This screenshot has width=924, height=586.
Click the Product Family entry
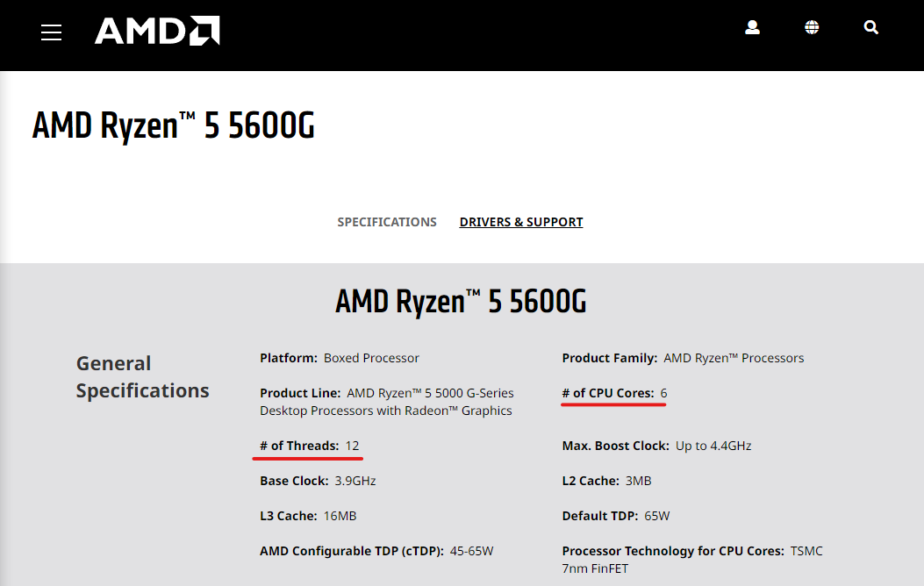coord(683,358)
